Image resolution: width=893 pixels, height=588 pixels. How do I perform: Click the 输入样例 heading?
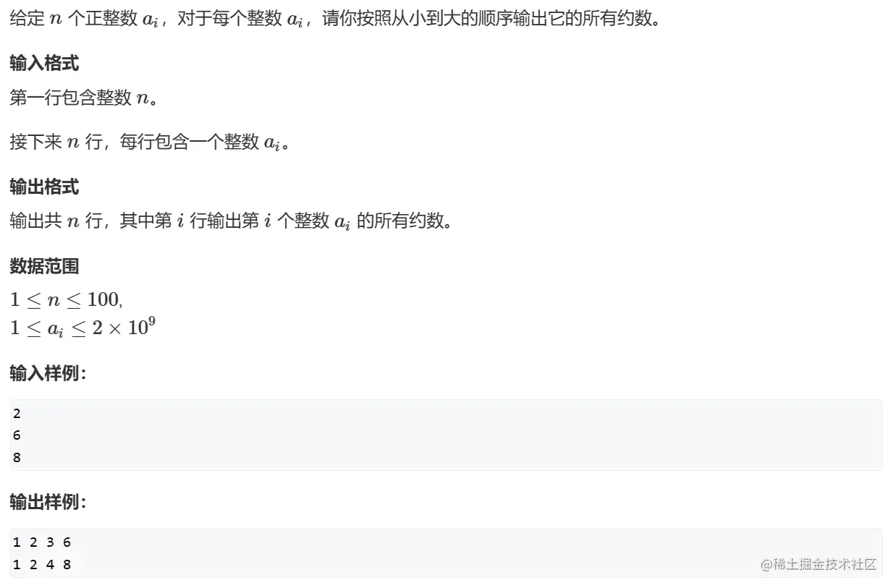48,373
